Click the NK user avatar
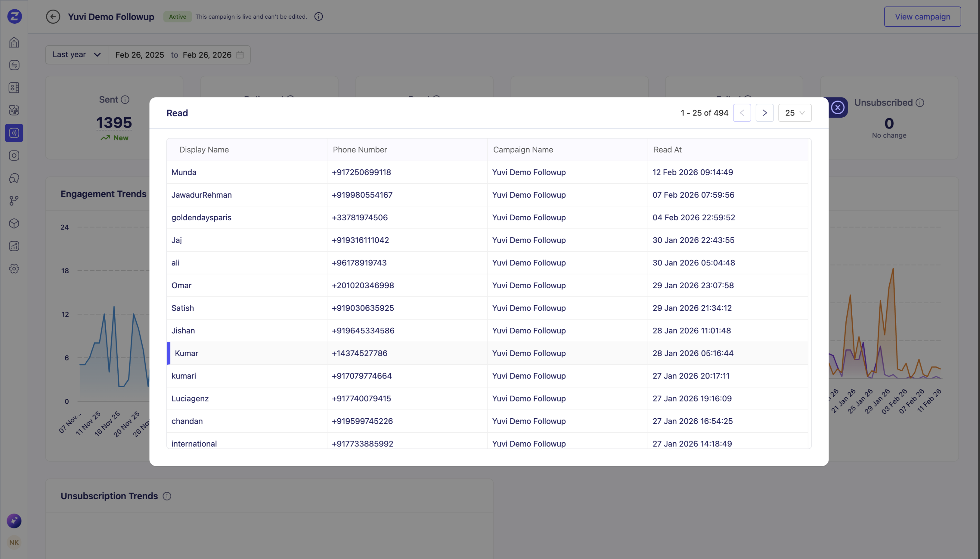 pos(14,542)
